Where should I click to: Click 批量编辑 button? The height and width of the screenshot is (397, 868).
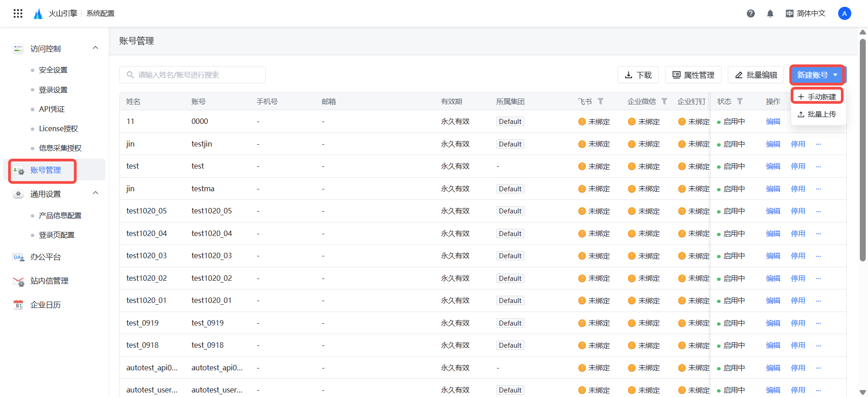(x=756, y=75)
